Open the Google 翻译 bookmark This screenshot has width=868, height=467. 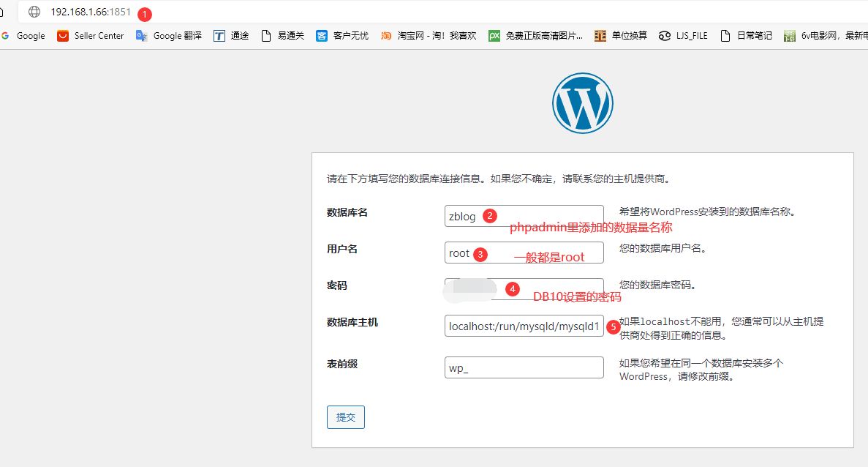[x=169, y=35]
